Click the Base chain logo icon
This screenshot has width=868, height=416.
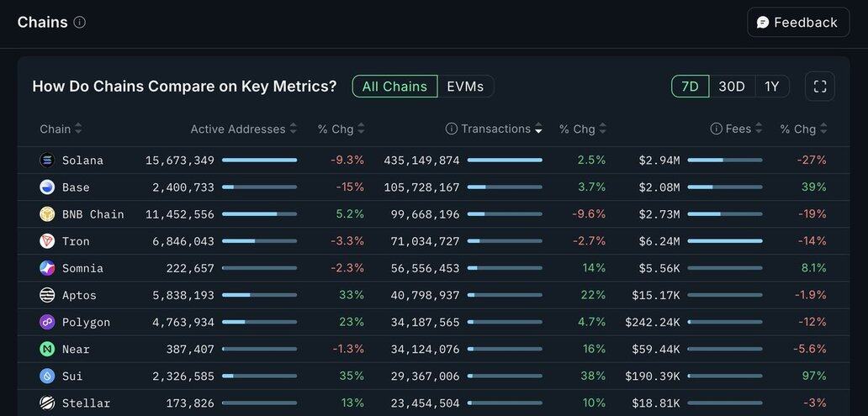47,187
